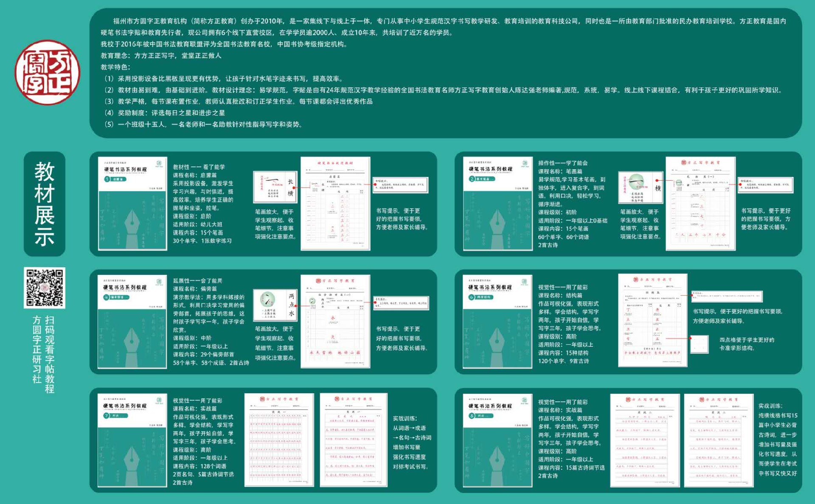Click the number 6 badge on the 结构篇 cover
815x504 pixels.
coord(472,297)
